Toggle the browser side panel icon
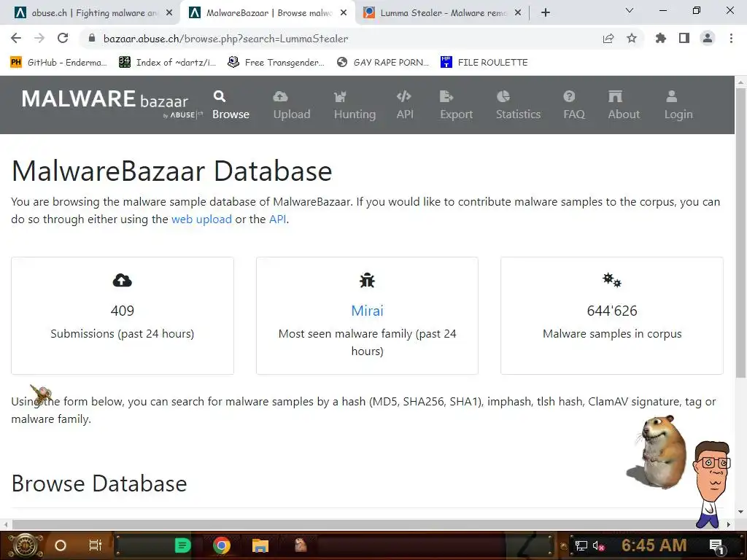This screenshot has height=560, width=747. click(684, 38)
